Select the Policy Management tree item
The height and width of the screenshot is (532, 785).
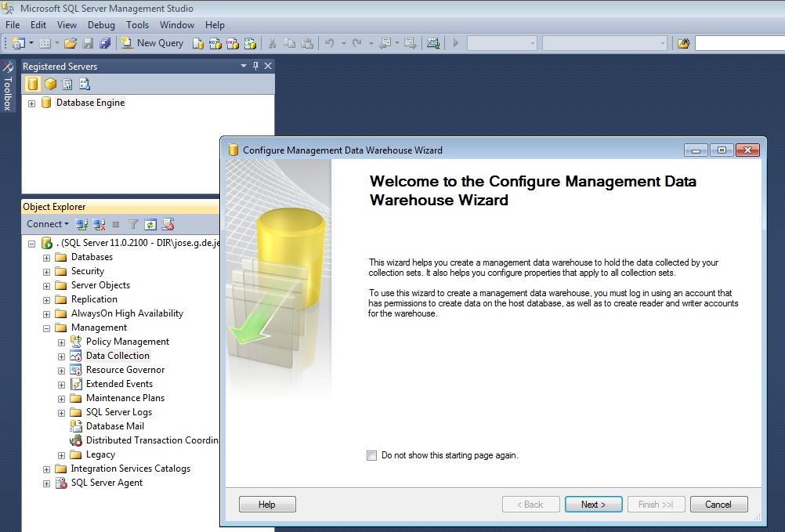tap(128, 342)
